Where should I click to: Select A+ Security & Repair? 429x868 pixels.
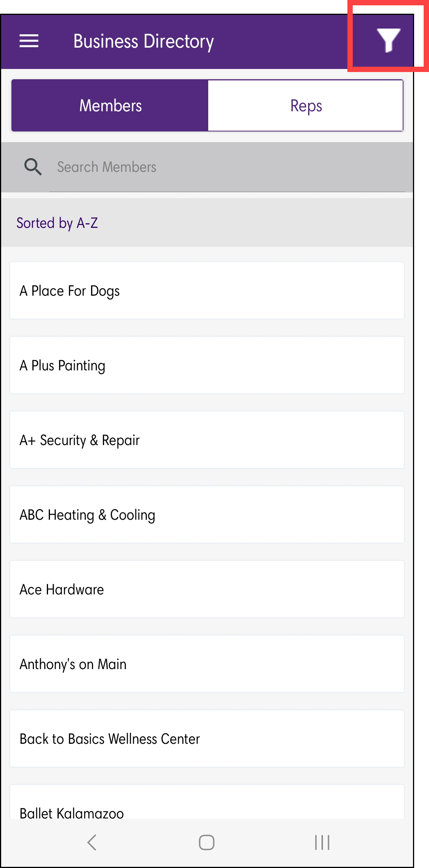point(207,440)
